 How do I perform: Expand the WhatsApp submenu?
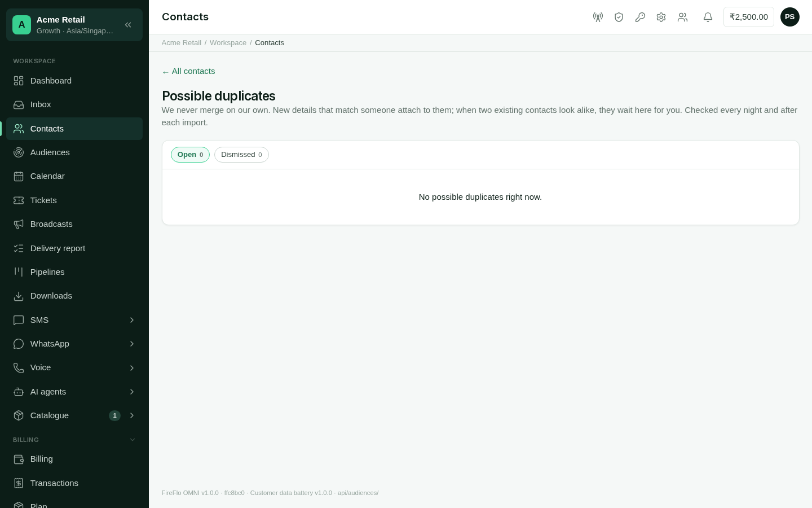[x=74, y=344]
